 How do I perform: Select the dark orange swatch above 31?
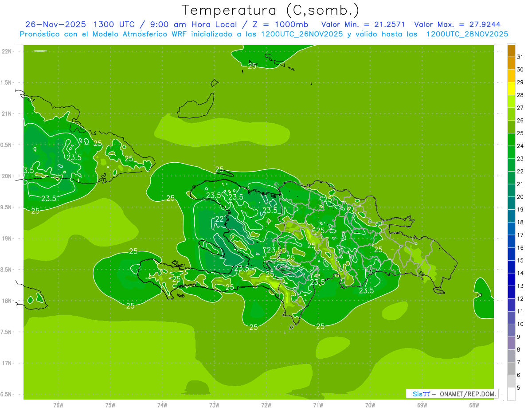[511, 51]
